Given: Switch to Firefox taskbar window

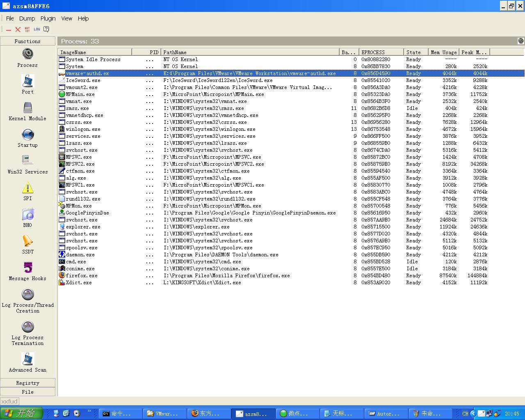Looking at the screenshot, I should point(209,413).
